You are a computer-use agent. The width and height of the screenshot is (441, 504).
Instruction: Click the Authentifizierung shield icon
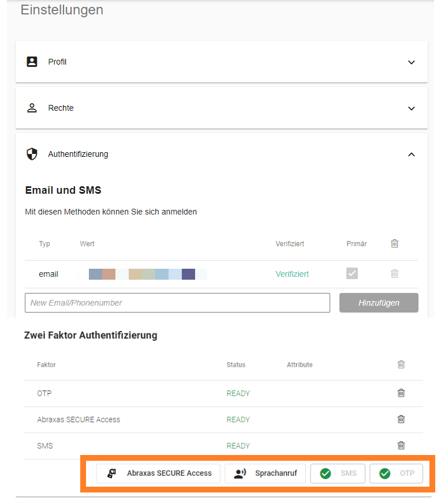pos(32,154)
